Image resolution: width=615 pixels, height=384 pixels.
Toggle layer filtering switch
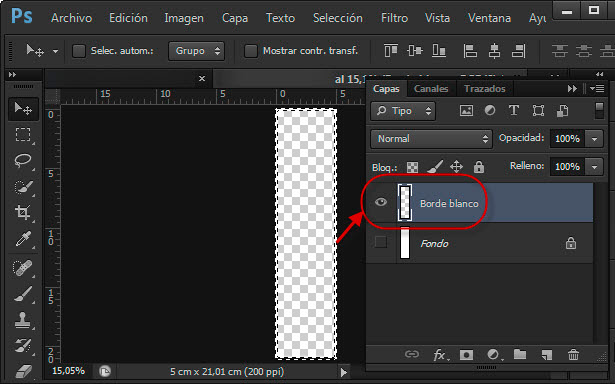[x=599, y=111]
